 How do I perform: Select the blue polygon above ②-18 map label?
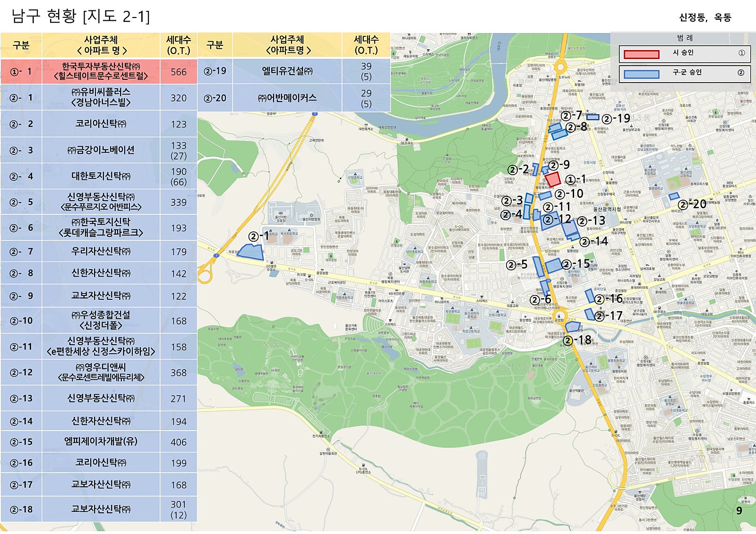(573, 327)
